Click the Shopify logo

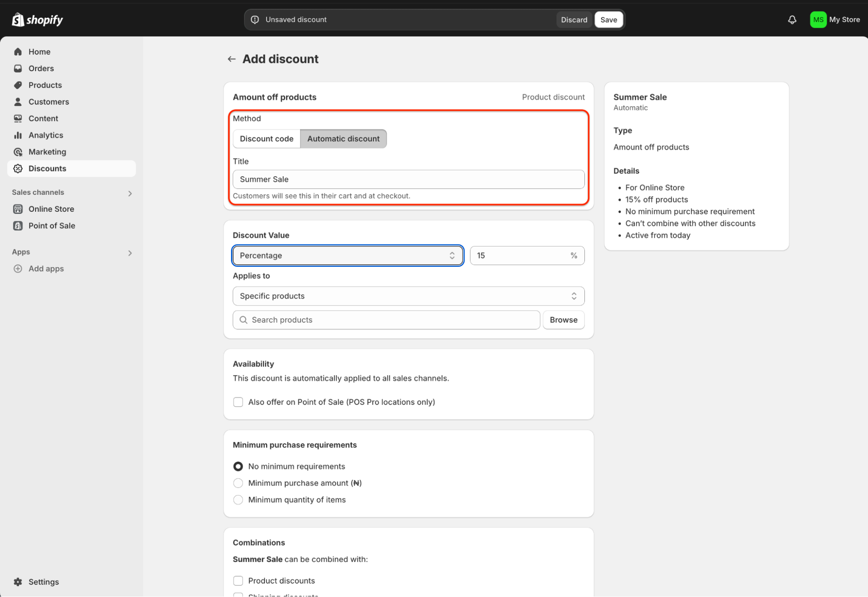point(37,20)
